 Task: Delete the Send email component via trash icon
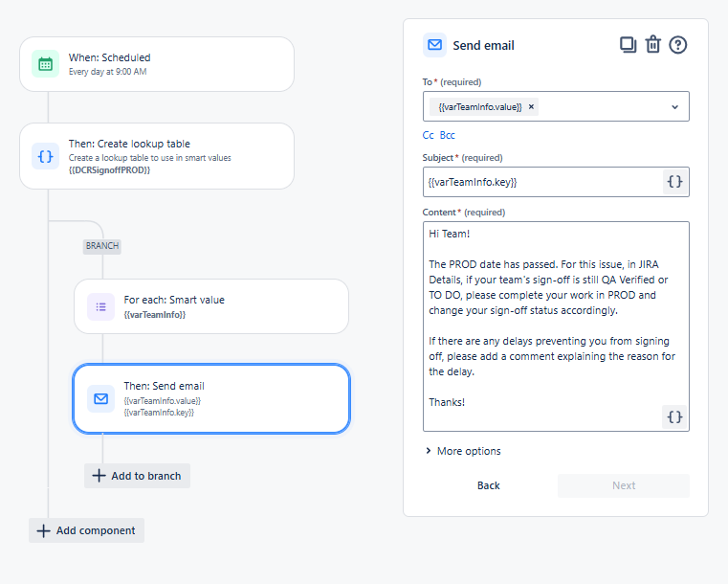tap(652, 45)
